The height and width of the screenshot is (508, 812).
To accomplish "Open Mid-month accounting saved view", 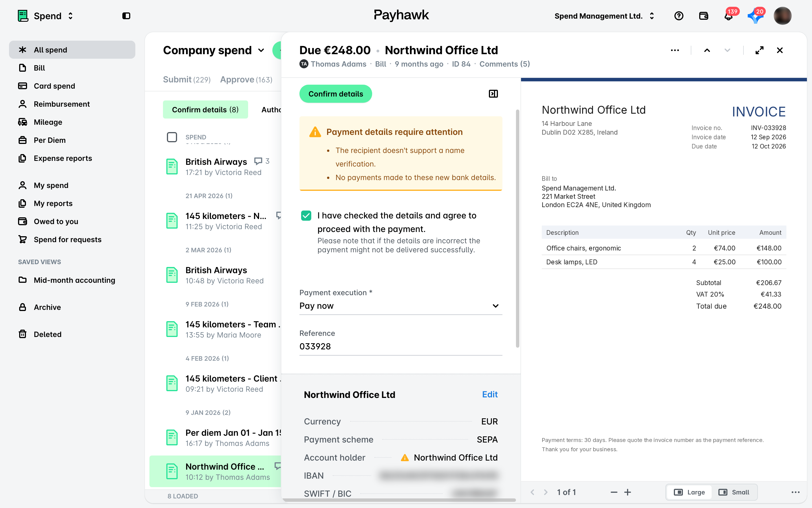I will (72, 280).
